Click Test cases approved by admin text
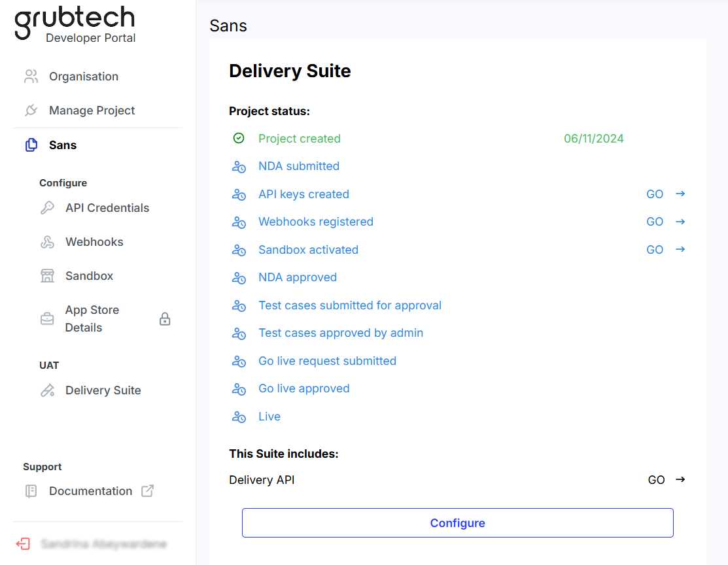The width and height of the screenshot is (728, 565). pyautogui.click(x=341, y=333)
